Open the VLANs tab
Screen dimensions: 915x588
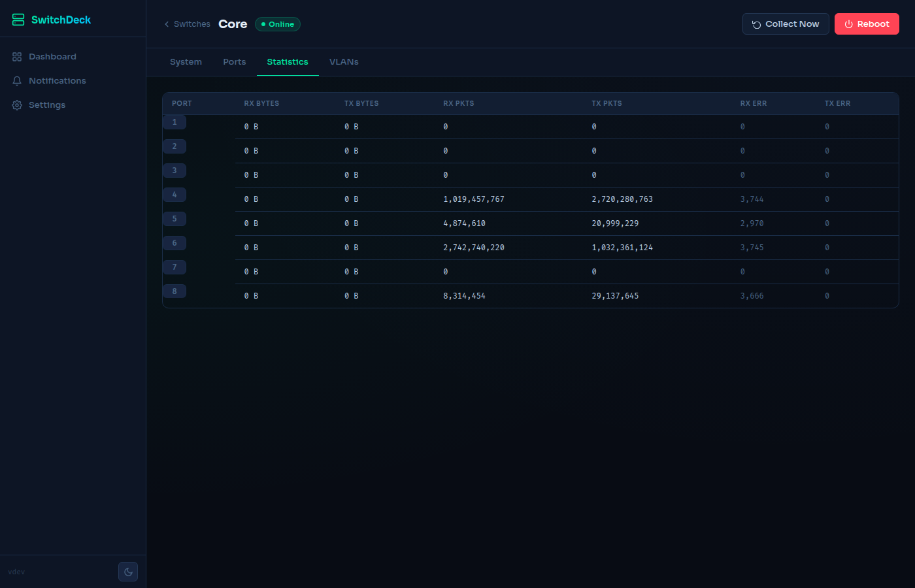tap(344, 62)
